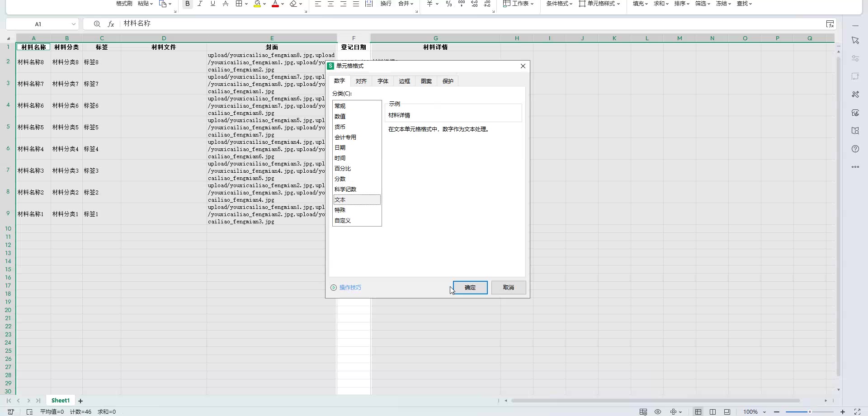Image resolution: width=868 pixels, height=416 pixels.
Task: Click the fx insert function icon
Action: tap(111, 24)
